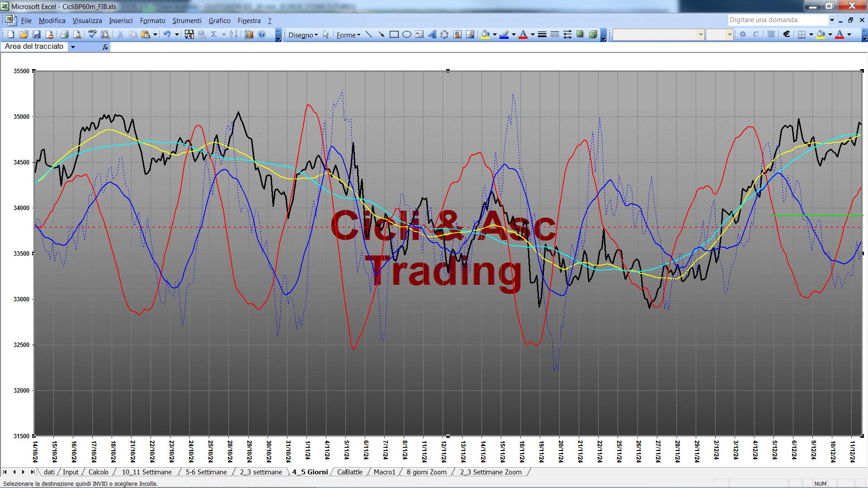Expand the Name Box dropdown arrow
The image size is (868, 488).
coord(73,47)
